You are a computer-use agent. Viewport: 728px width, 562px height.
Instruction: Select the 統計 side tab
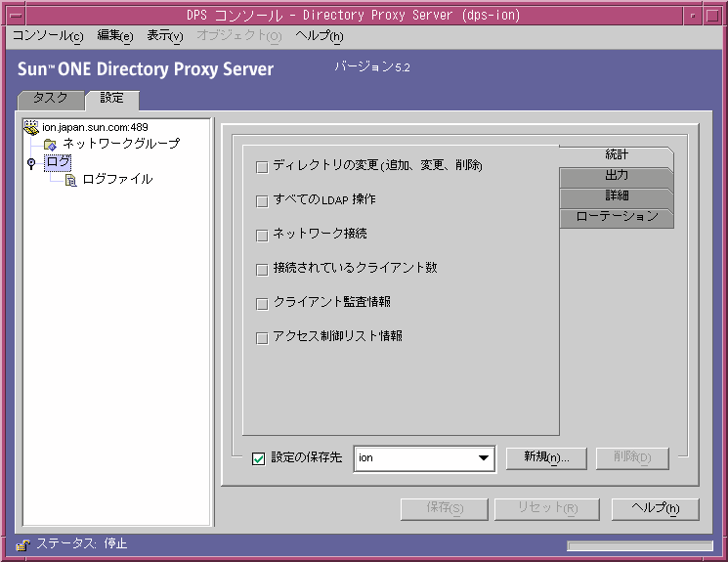click(x=616, y=155)
